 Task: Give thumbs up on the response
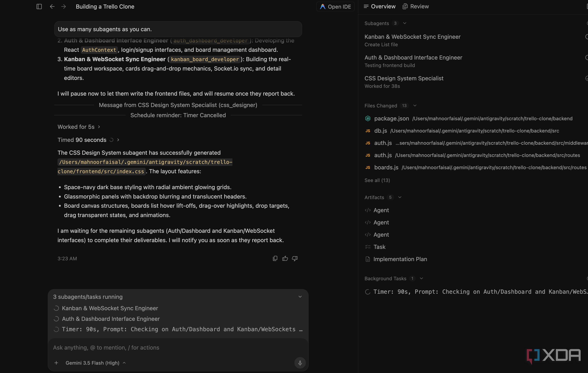click(x=285, y=258)
